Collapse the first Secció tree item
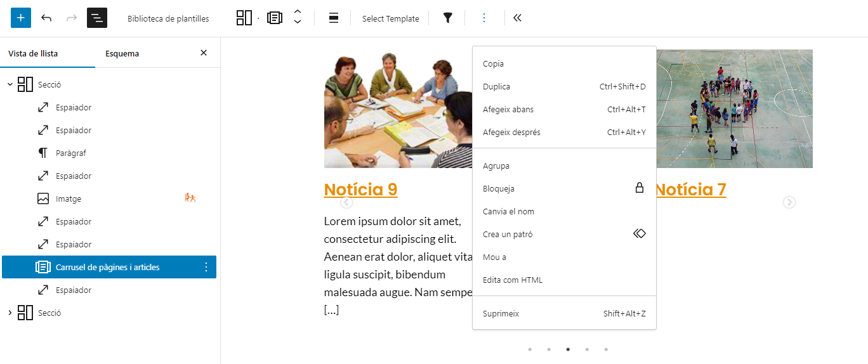 (x=10, y=84)
